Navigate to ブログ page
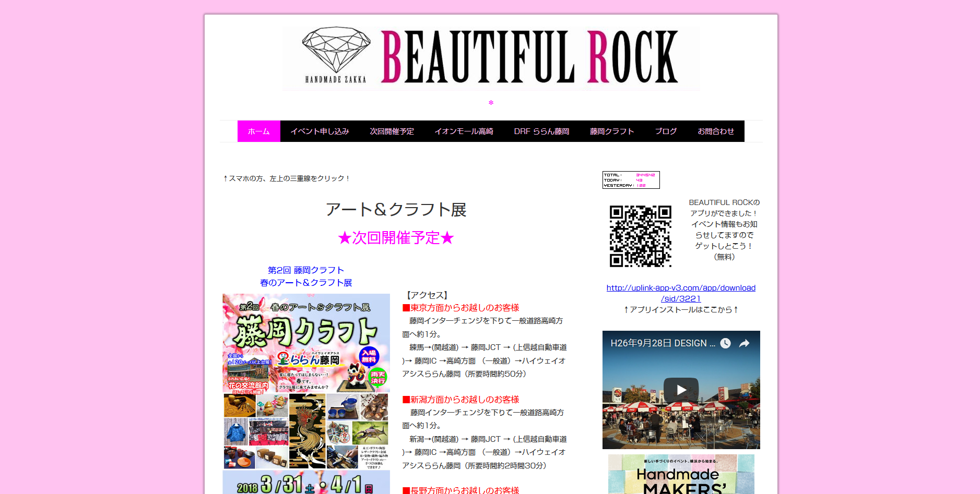This screenshot has width=980, height=494. (666, 131)
